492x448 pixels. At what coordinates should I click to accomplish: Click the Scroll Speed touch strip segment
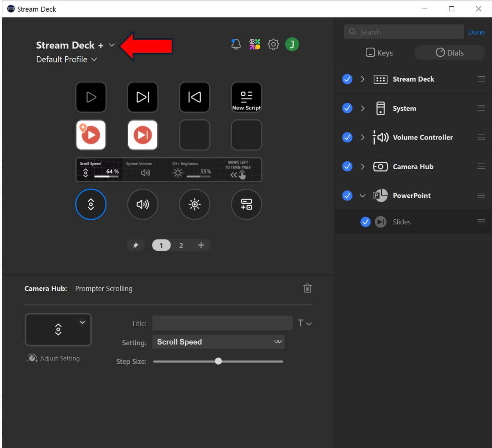(99, 170)
